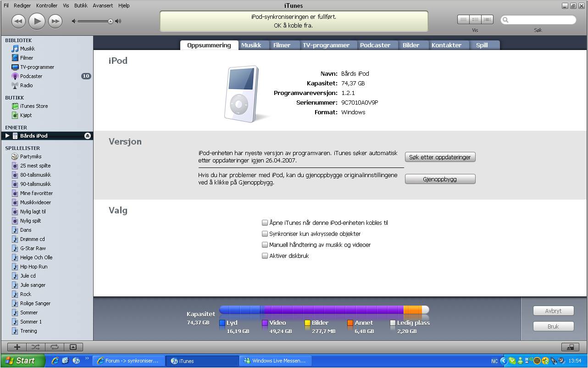Switch to list view
This screenshot has width=588, height=368.
point(463,20)
